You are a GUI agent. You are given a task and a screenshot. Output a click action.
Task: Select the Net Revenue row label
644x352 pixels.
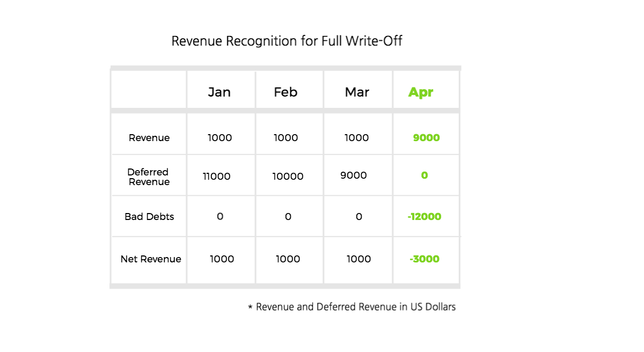(151, 259)
